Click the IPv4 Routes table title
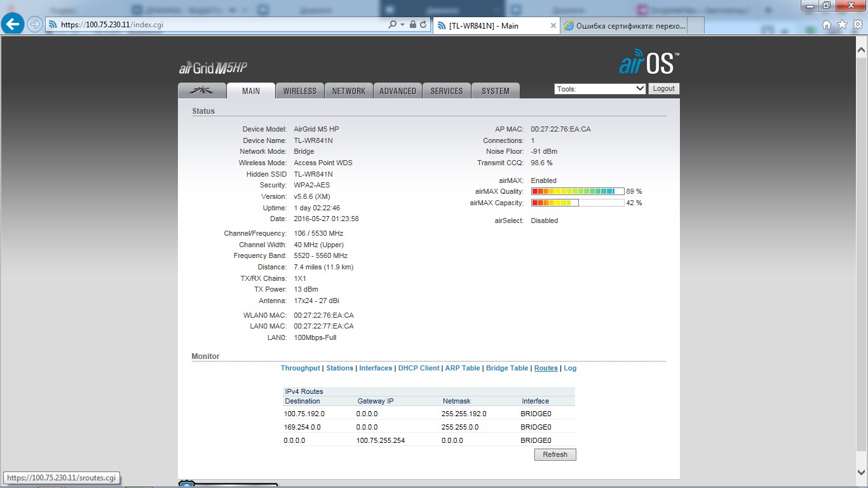 click(x=304, y=391)
